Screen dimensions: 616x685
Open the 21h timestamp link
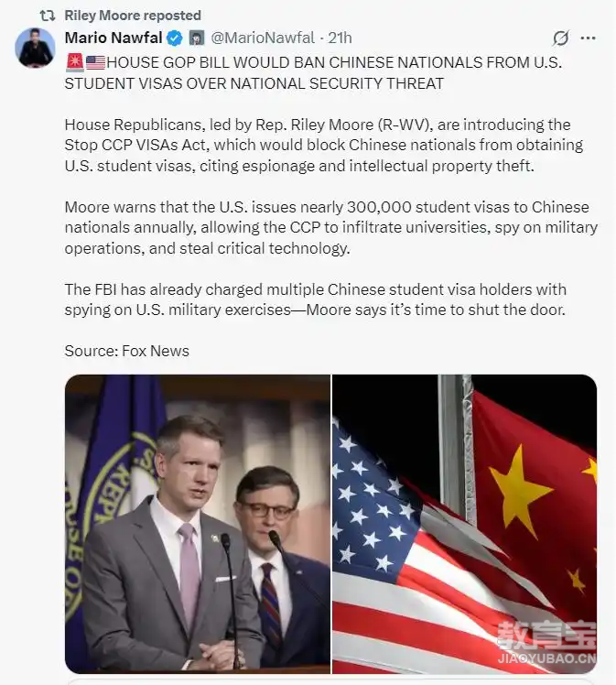click(x=340, y=38)
